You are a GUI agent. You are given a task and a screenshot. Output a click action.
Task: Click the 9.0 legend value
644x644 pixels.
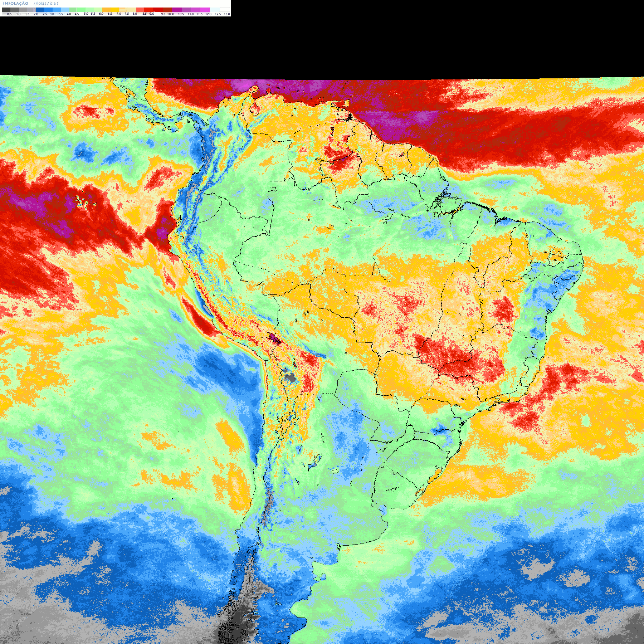152,14
